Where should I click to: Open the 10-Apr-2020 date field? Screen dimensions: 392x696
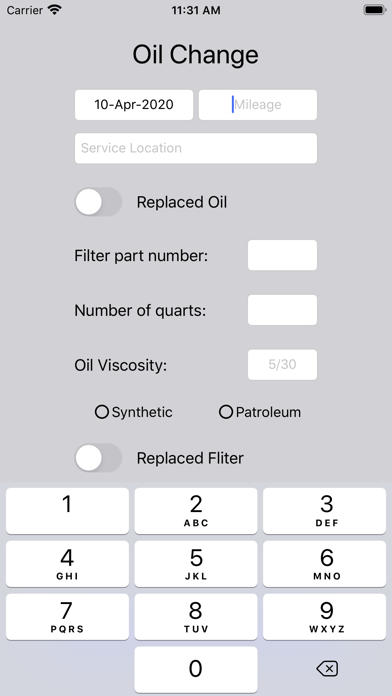click(134, 105)
